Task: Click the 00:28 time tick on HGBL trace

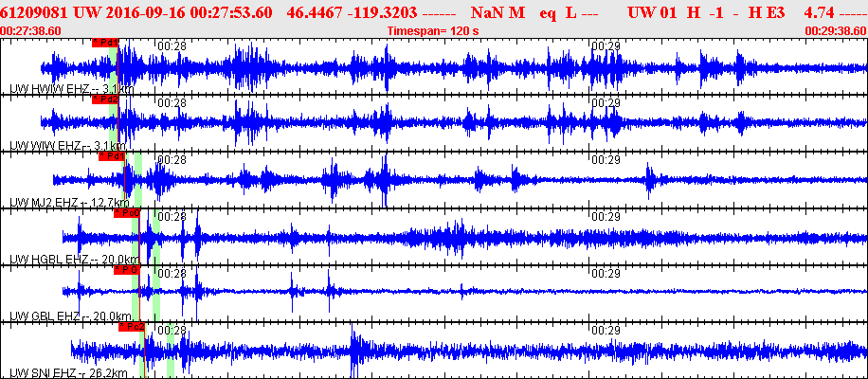Action: 172,216
